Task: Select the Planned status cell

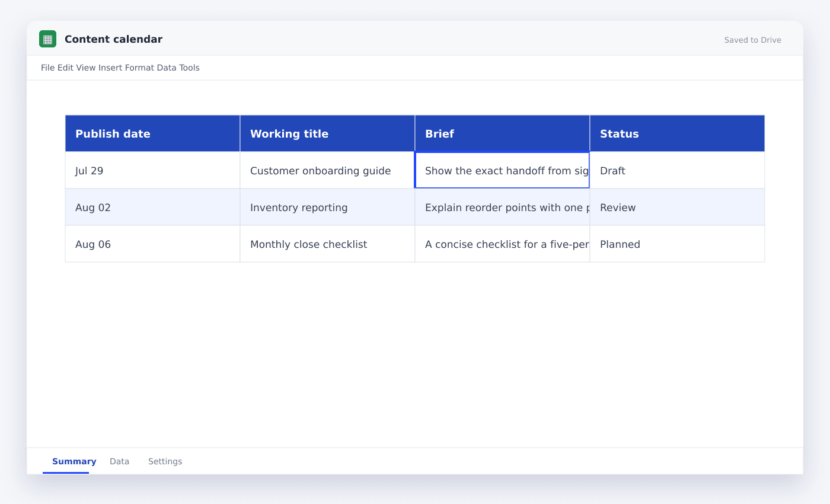Action: [677, 244]
